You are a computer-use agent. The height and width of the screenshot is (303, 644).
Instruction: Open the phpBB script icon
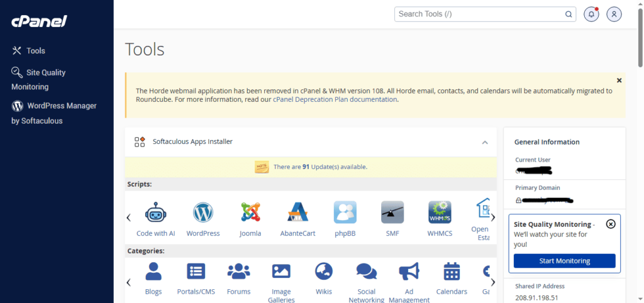[x=345, y=212]
